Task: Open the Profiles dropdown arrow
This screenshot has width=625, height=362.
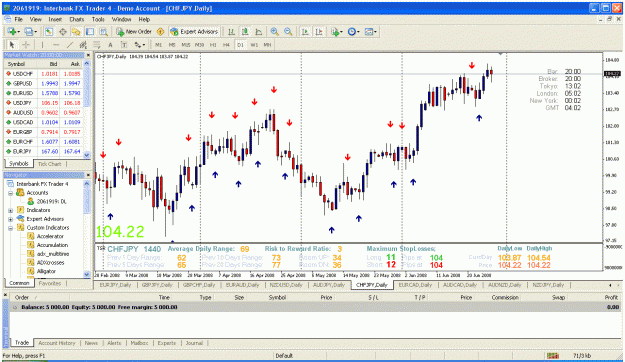Action: 35,32
